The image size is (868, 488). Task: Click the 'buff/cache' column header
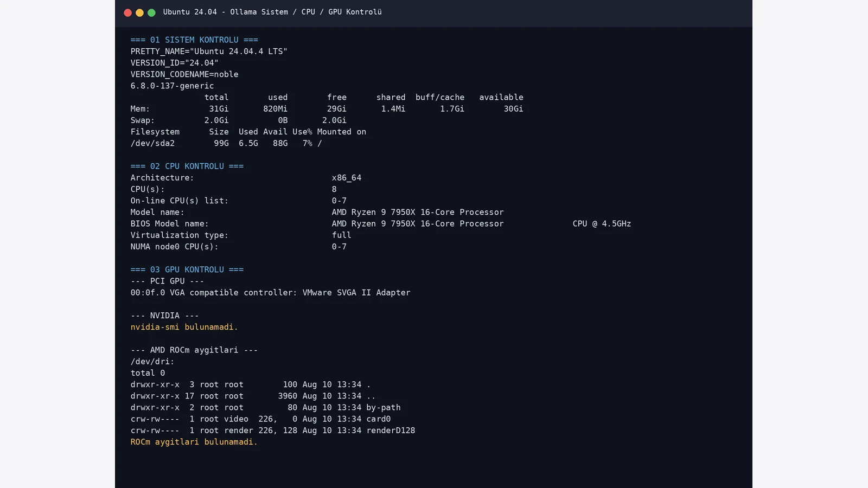click(x=440, y=98)
